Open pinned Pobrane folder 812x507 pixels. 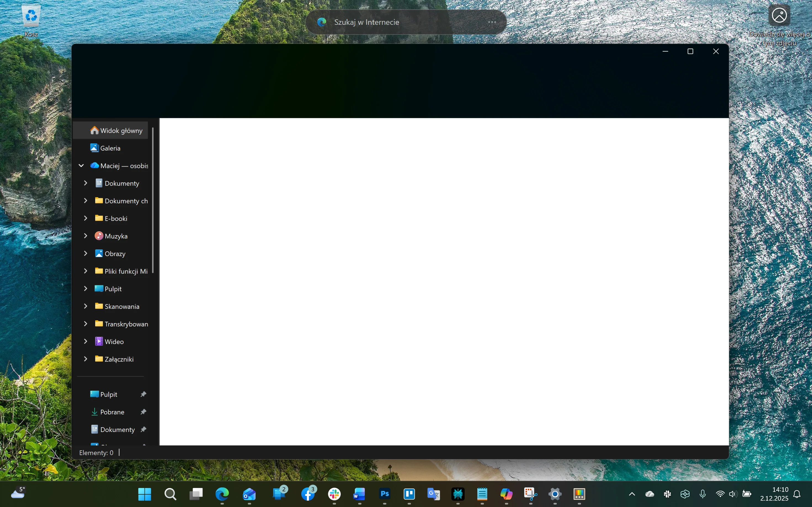[112, 412]
